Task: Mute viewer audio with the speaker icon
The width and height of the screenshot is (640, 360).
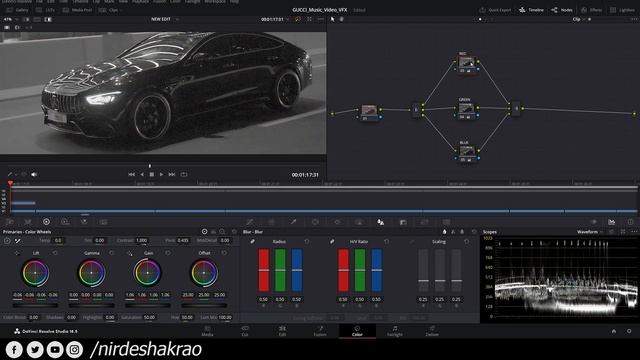Action: coord(34,174)
